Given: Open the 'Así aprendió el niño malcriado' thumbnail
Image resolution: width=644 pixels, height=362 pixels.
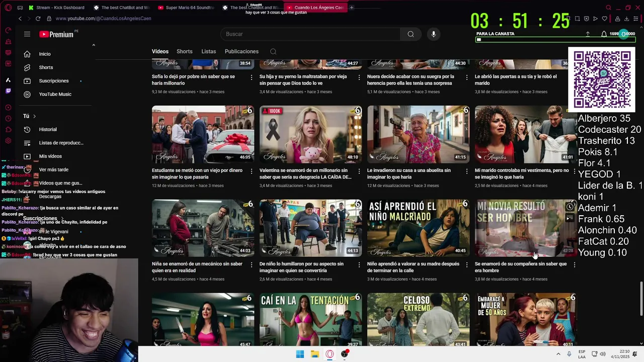Looking at the screenshot, I should (418, 228).
